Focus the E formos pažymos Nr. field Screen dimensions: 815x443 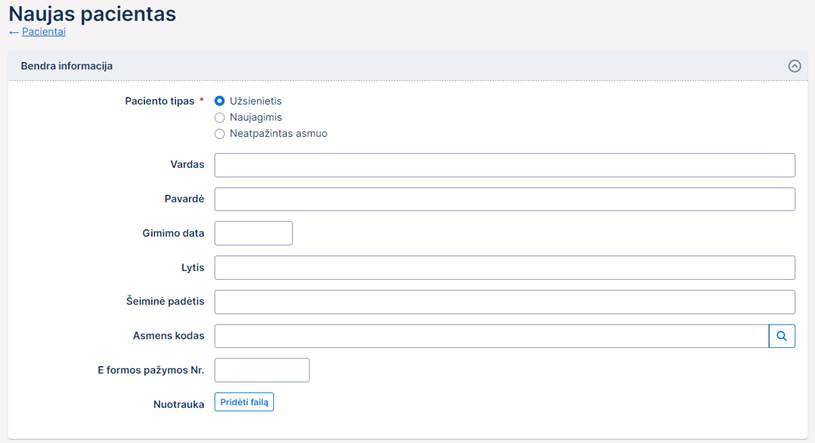coord(262,370)
